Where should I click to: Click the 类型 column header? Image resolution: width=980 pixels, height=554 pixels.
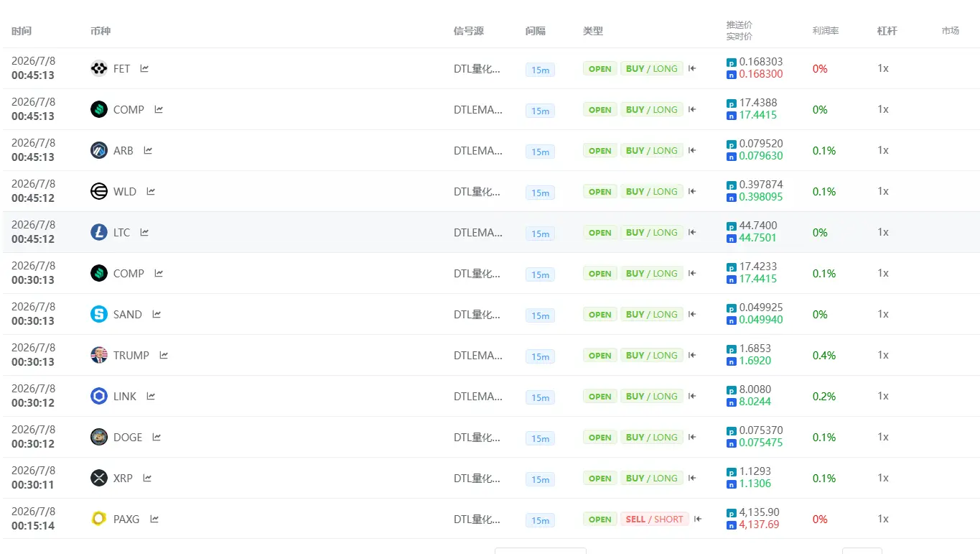click(593, 31)
